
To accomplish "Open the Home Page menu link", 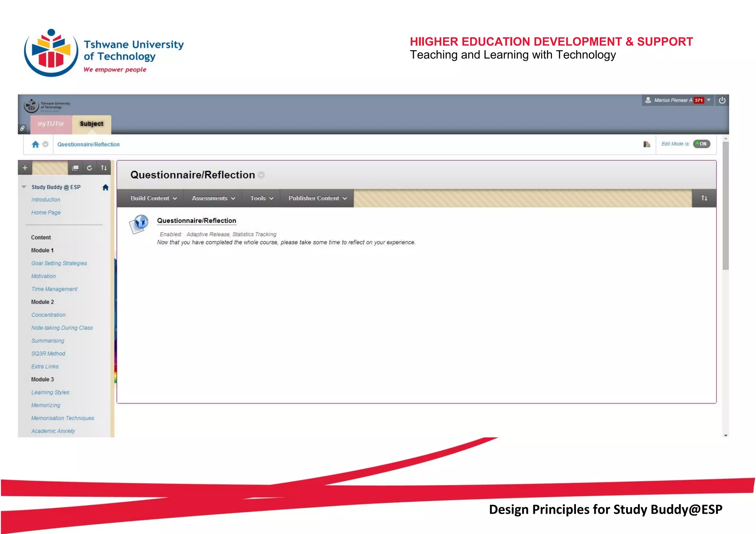I will click(46, 213).
